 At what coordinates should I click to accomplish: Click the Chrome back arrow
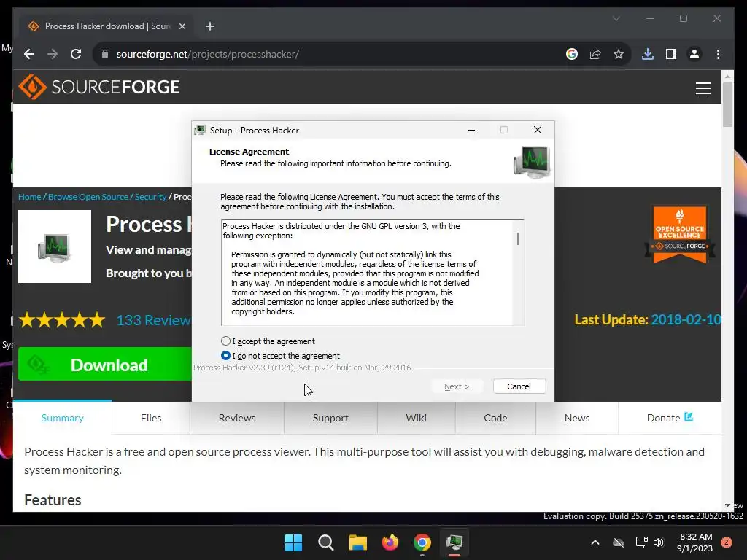click(x=29, y=54)
